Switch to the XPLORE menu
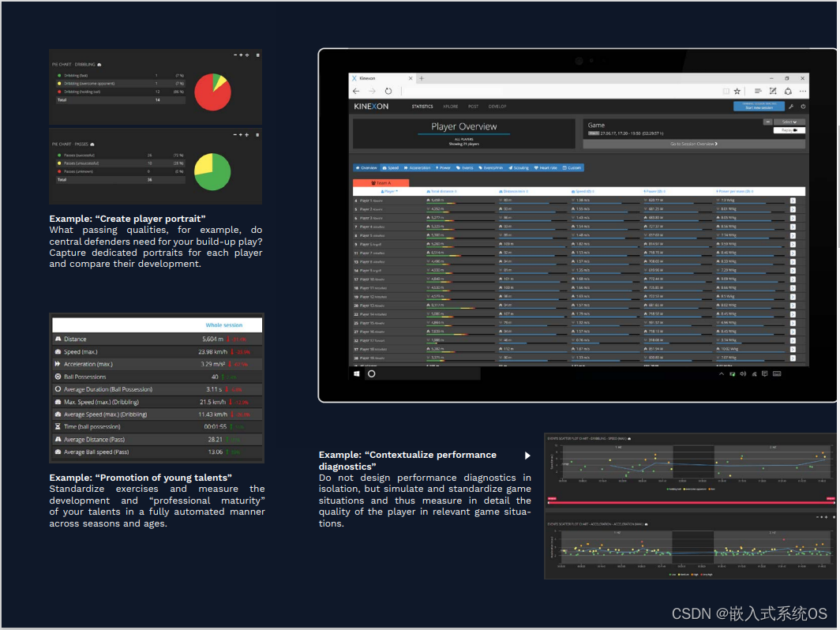The image size is (840, 630). point(451,107)
